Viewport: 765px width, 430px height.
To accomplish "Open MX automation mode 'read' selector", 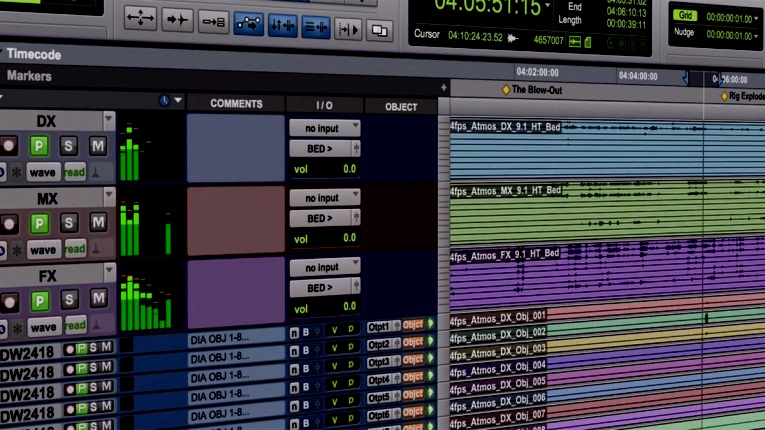I will [x=75, y=249].
